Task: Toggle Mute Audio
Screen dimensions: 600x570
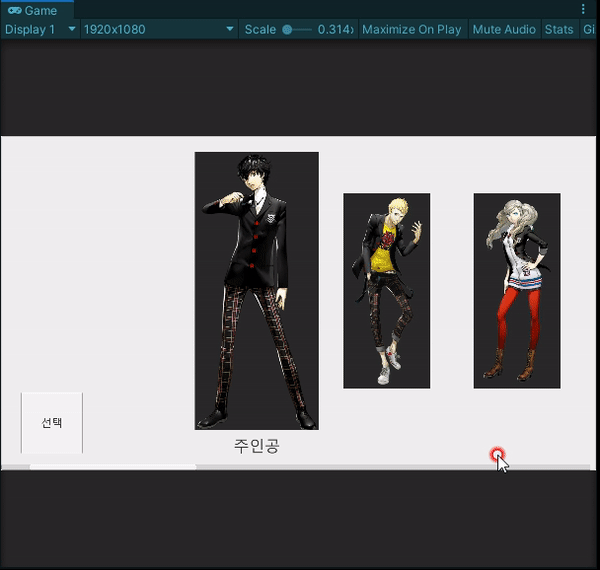Action: tap(504, 29)
